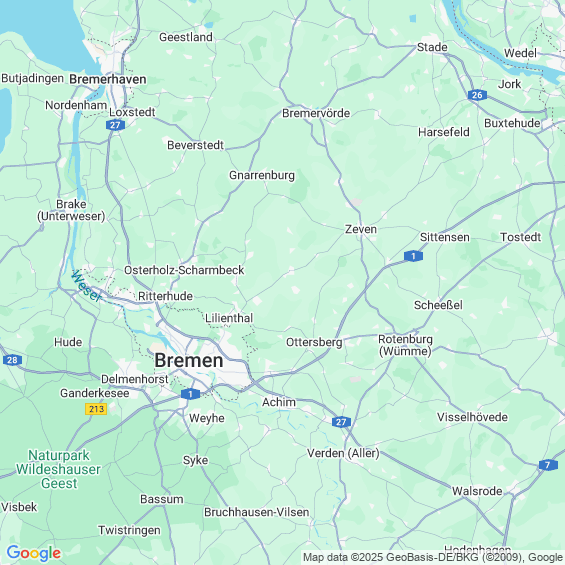Click the A7 highway shield near Walsrode
Viewport: 565px width, 565px height.
point(548,465)
